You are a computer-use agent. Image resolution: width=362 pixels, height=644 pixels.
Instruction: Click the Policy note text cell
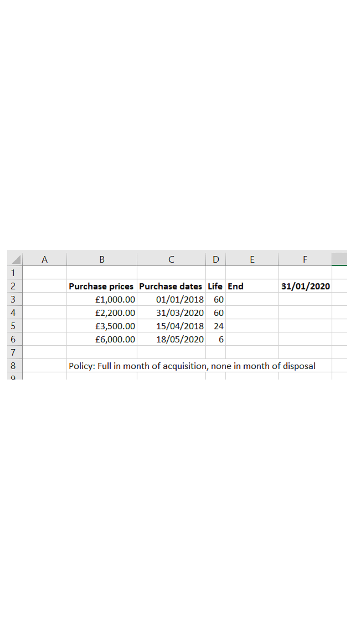(x=192, y=366)
